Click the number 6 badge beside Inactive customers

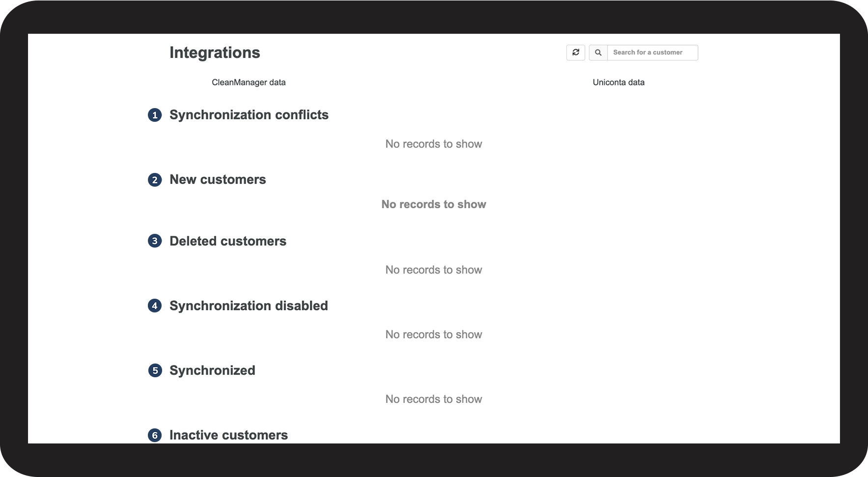click(155, 435)
